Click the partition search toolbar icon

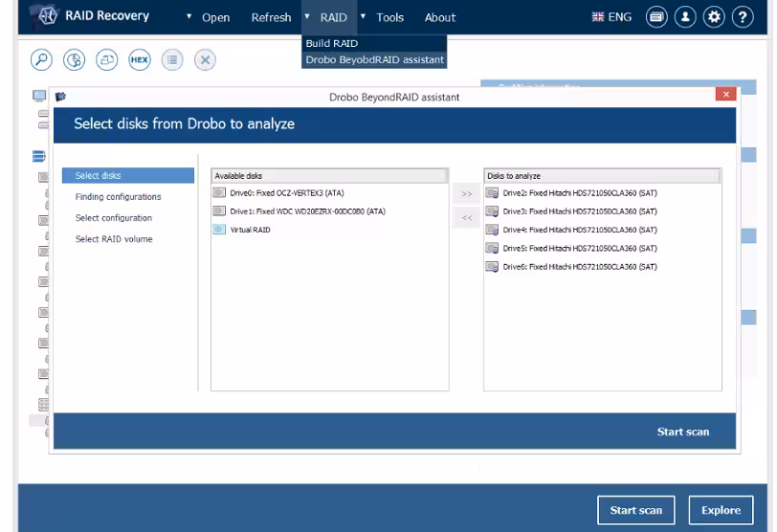click(x=75, y=60)
